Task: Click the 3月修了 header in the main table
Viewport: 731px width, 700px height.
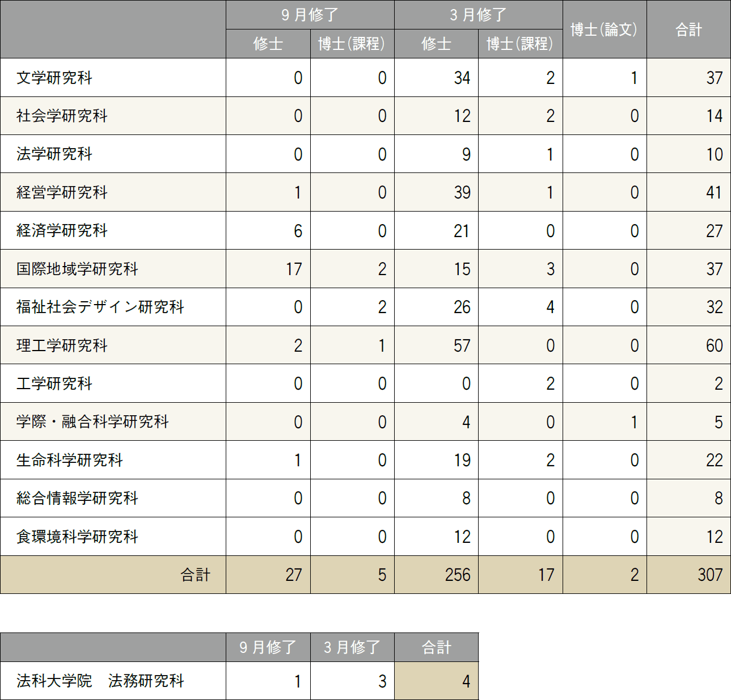Action: coord(478,15)
